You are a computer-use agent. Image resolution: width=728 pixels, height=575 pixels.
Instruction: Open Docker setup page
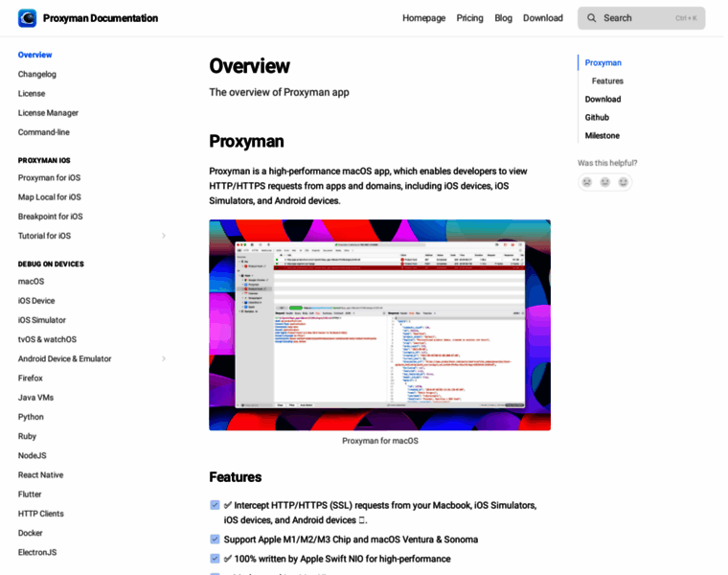pos(31,533)
